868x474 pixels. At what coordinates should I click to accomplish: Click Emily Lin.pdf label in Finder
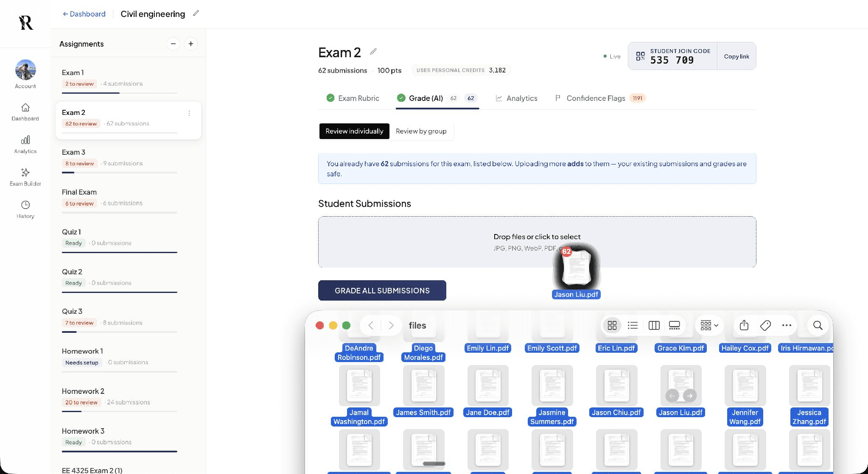(x=488, y=348)
